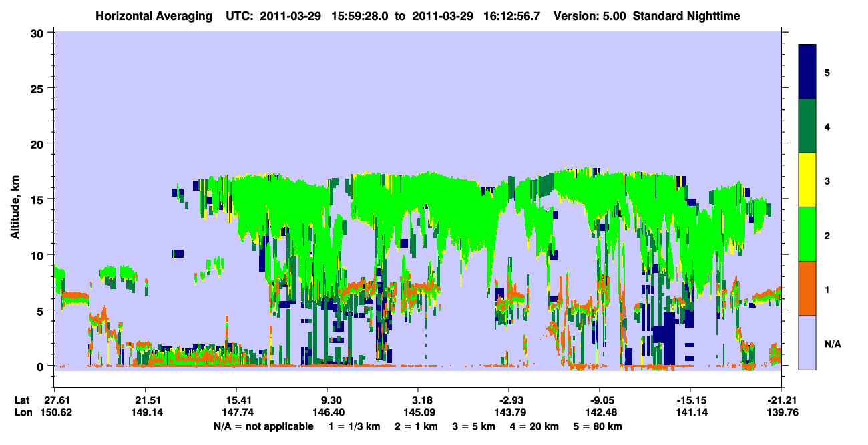
Task: Click the lavender N/A color bar segment
Action: [807, 342]
